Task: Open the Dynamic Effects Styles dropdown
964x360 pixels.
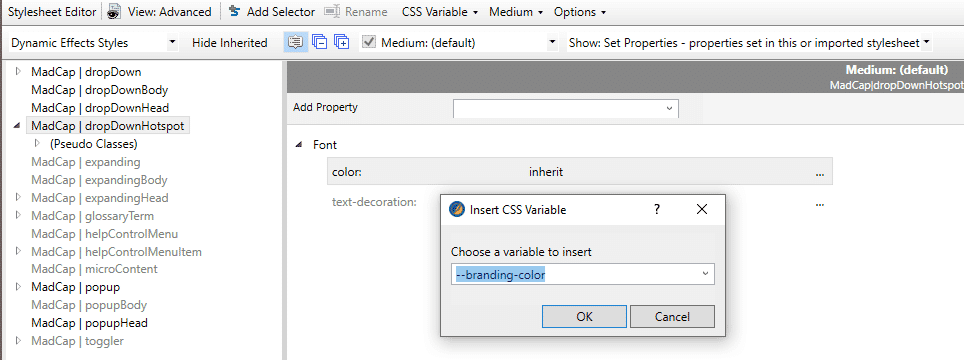Action: click(x=93, y=43)
